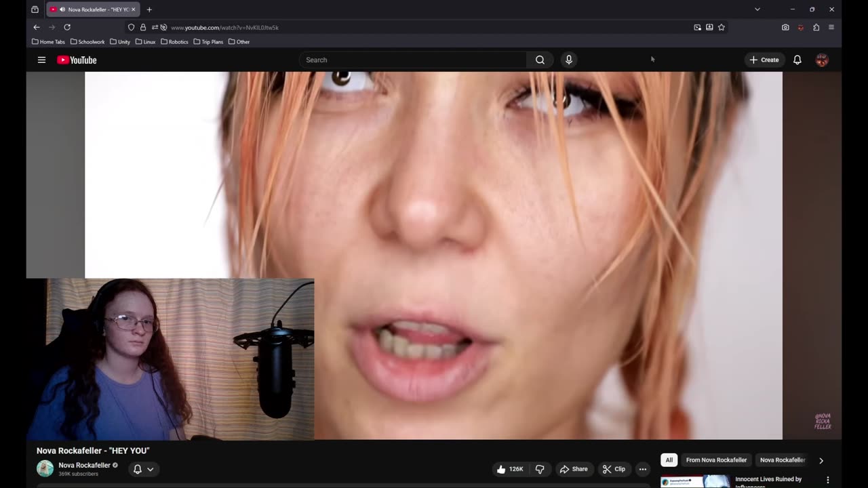
Task: Select the Nova Rockafeller HEY YOU tab
Action: (92, 9)
